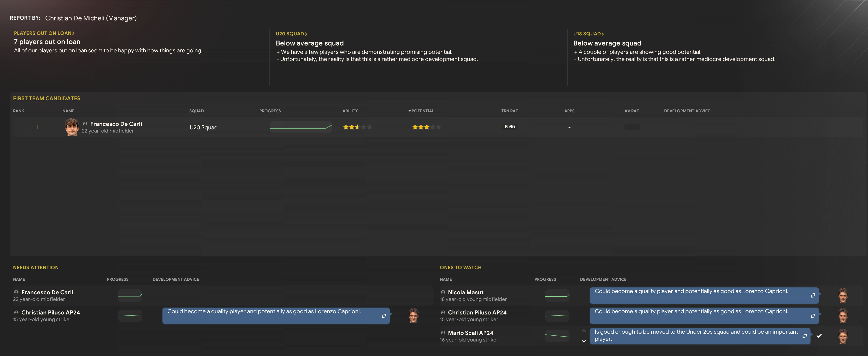Sort candidates by TRN RAT header
868x356 pixels.
pyautogui.click(x=509, y=111)
